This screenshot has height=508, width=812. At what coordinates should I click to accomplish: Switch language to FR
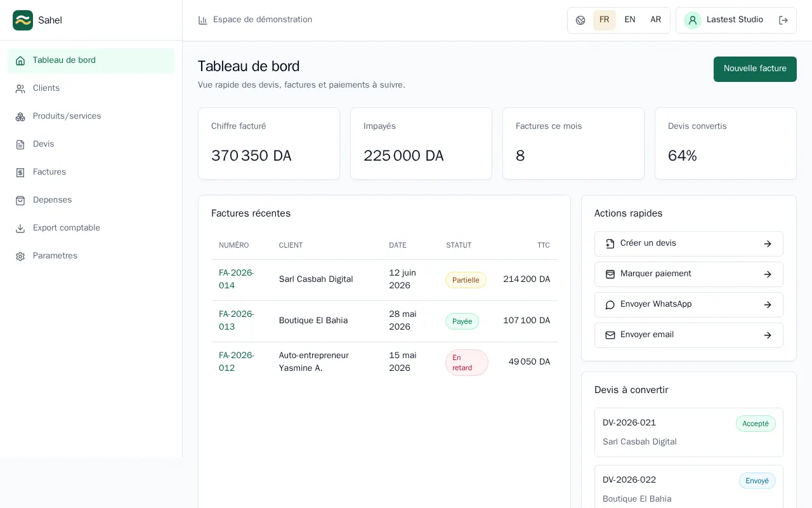click(x=605, y=20)
